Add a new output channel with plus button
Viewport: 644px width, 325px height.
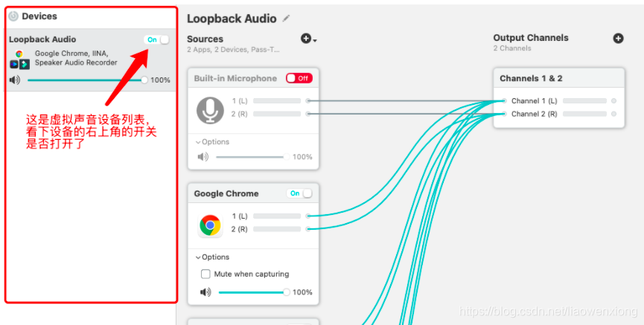(x=618, y=38)
